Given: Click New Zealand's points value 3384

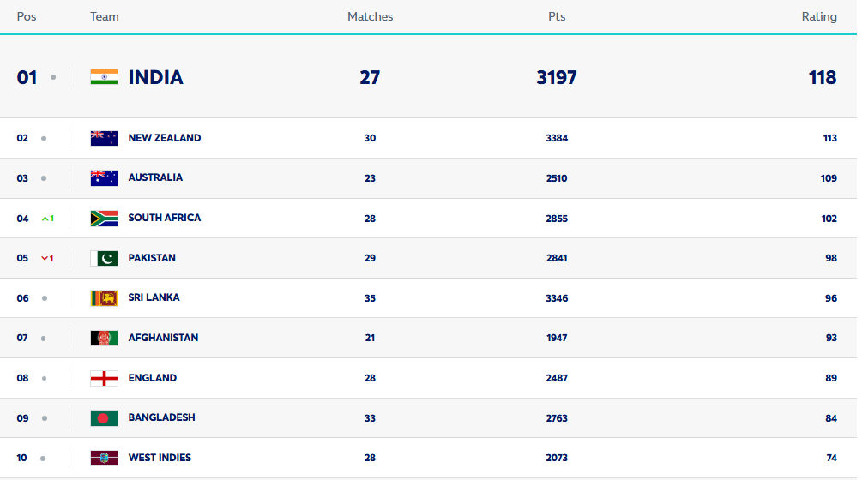Looking at the screenshot, I should pyautogui.click(x=557, y=138).
